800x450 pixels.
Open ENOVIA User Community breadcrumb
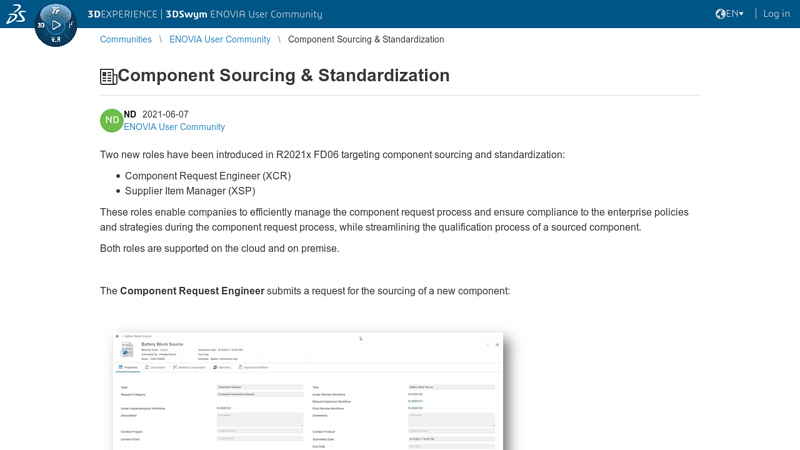[x=220, y=39]
